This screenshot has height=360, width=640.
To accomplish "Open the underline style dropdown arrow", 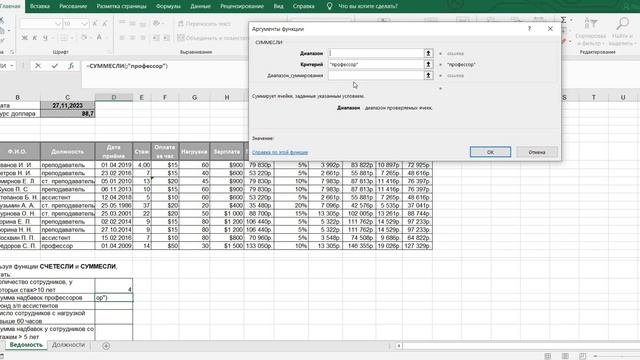I will click(x=52, y=38).
